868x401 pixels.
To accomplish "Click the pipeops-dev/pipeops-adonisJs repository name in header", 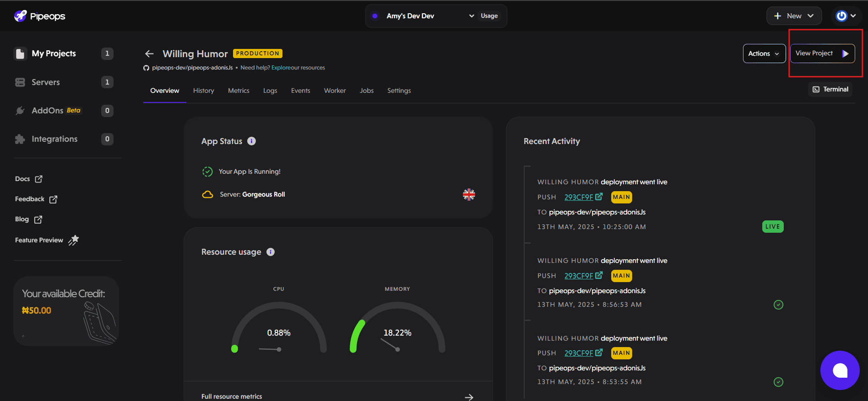I will click(x=192, y=68).
